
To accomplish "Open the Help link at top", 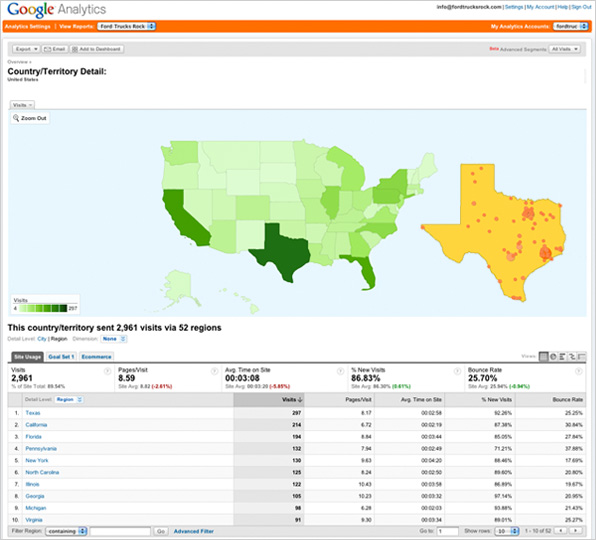I will [562, 7].
